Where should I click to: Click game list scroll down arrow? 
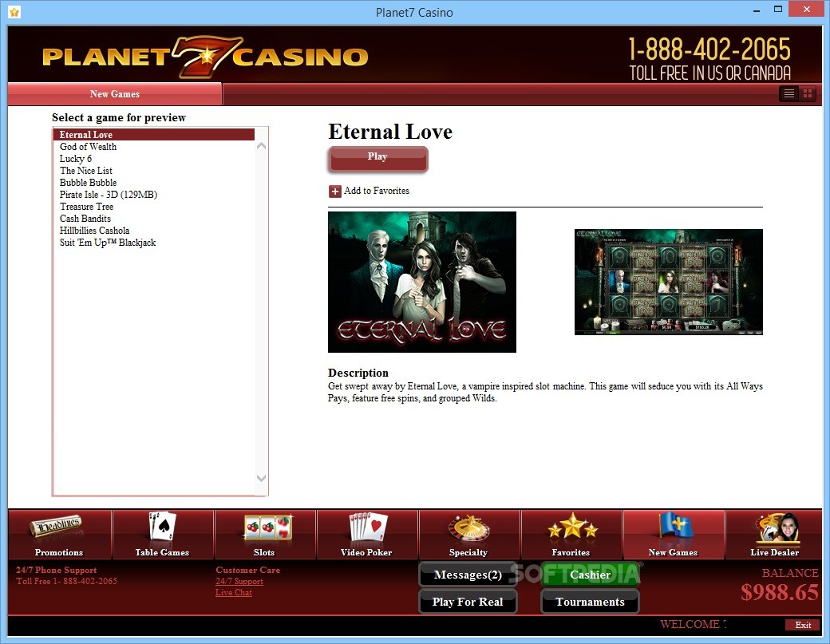coord(261,478)
